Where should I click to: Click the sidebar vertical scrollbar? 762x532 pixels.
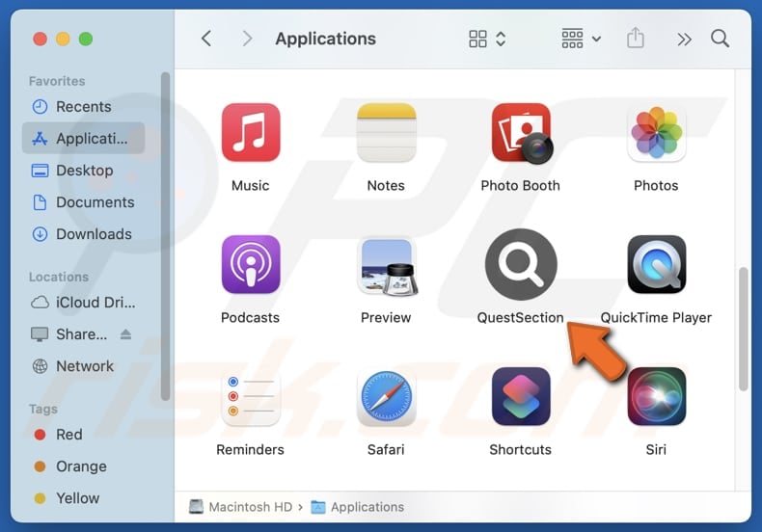pyautogui.click(x=165, y=236)
